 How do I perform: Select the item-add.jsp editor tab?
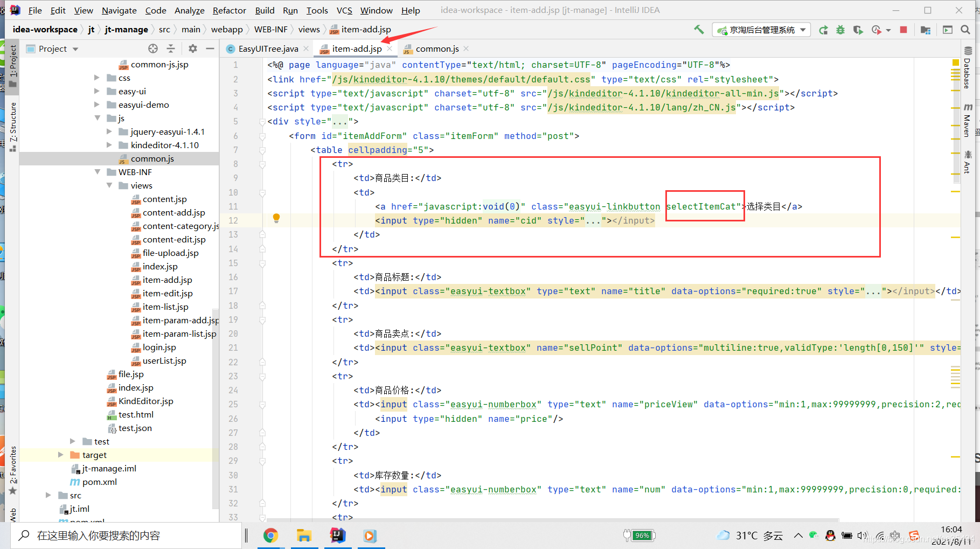357,48
